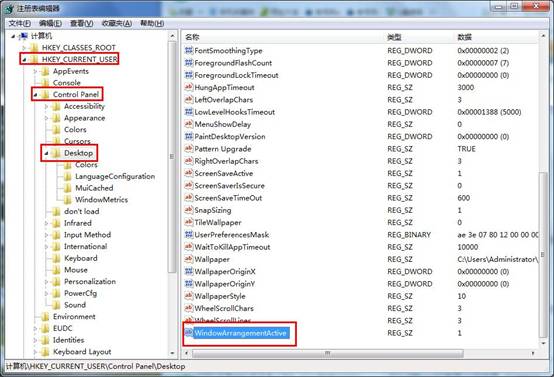Click the UserPreferencesMask binary value icon
This screenshot has width=554, height=377.
[189, 234]
